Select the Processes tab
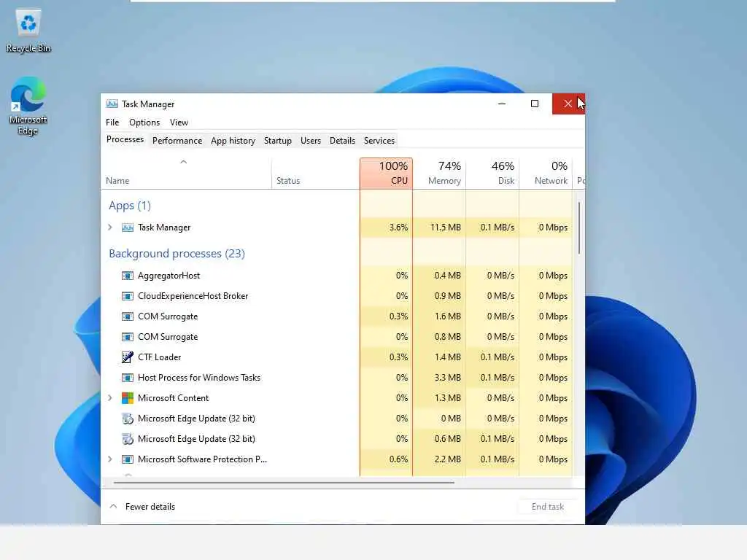 pyautogui.click(x=125, y=139)
